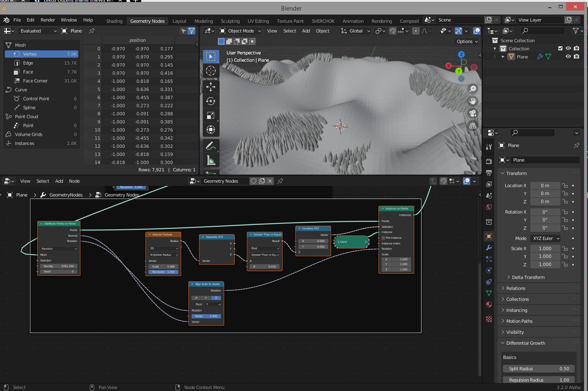Select the Rotate tool
Image resolution: width=588 pixels, height=391 pixels.
click(211, 101)
